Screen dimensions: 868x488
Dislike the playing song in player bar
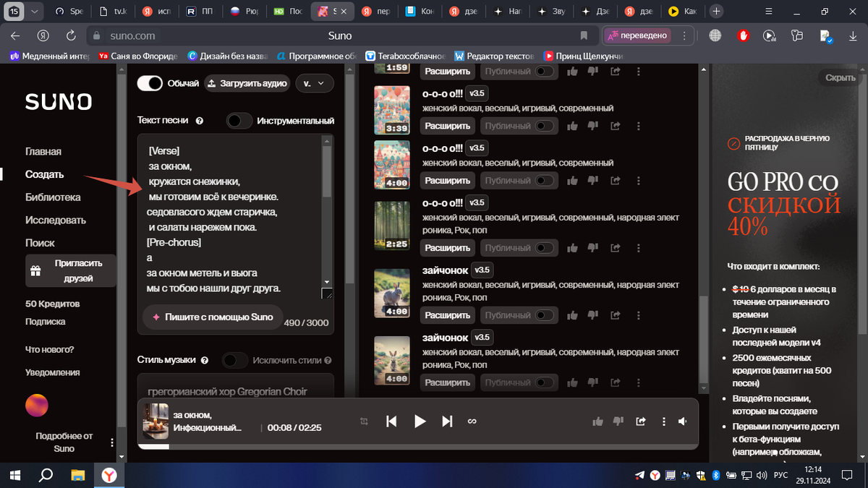[618, 421]
